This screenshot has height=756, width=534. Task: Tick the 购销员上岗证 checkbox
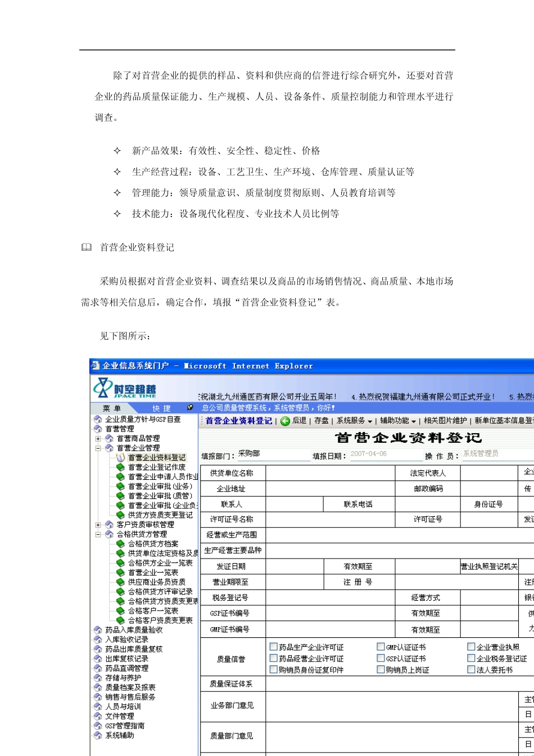[381, 669]
